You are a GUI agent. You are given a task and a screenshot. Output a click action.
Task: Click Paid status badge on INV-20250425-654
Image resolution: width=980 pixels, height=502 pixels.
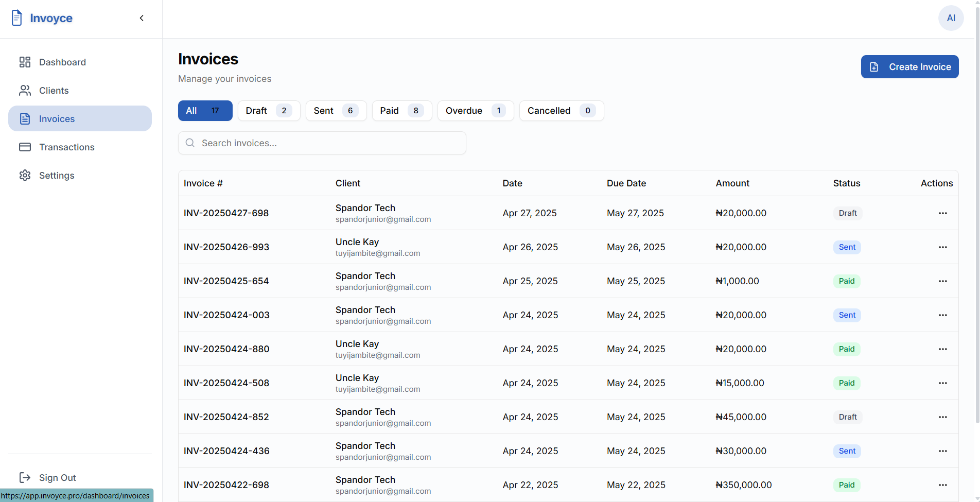click(x=847, y=281)
